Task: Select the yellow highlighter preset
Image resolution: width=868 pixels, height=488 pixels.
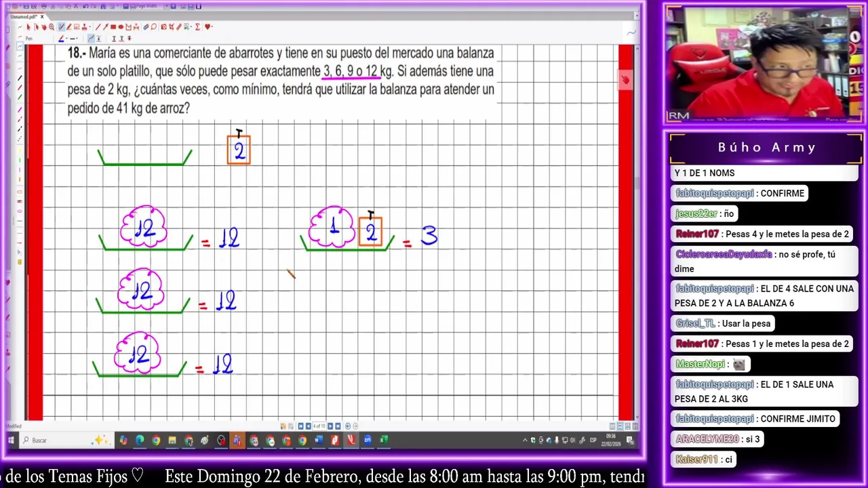Action: 20,150
